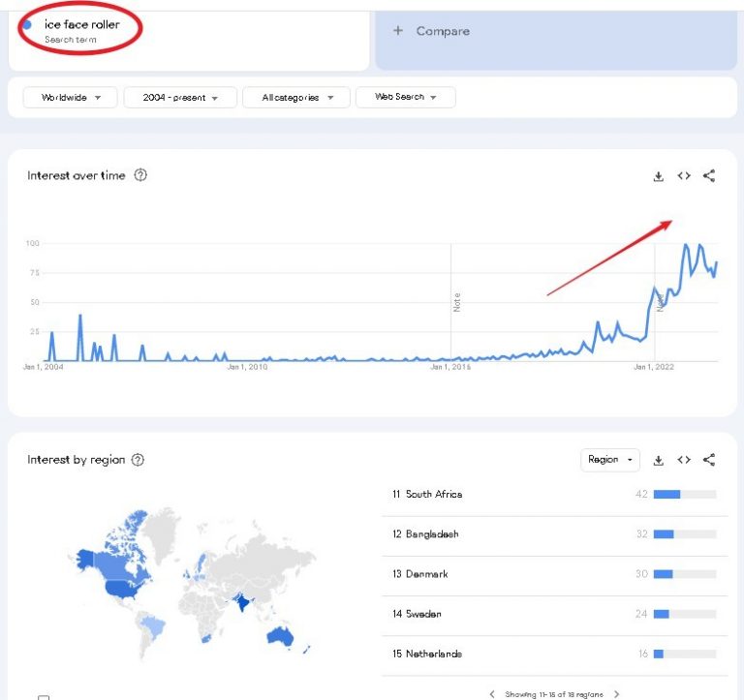Open the Worldwide location dropdown
Image resolution: width=744 pixels, height=700 pixels.
tap(70, 97)
